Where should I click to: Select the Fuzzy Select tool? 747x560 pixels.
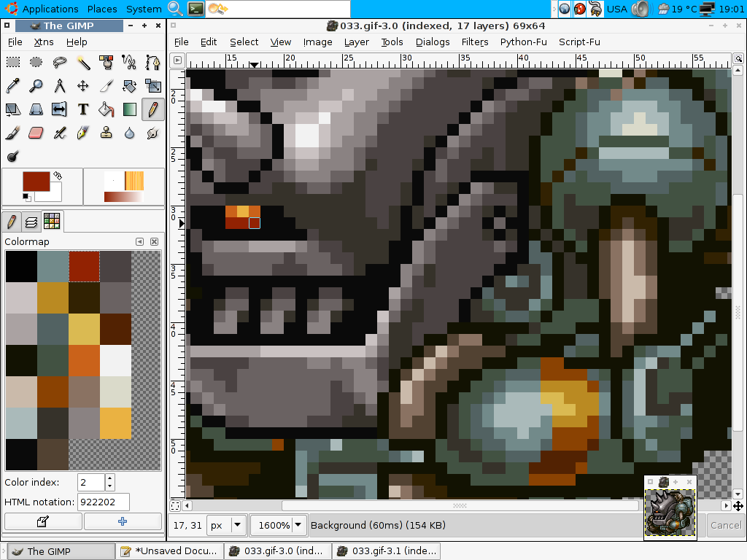[x=82, y=62]
